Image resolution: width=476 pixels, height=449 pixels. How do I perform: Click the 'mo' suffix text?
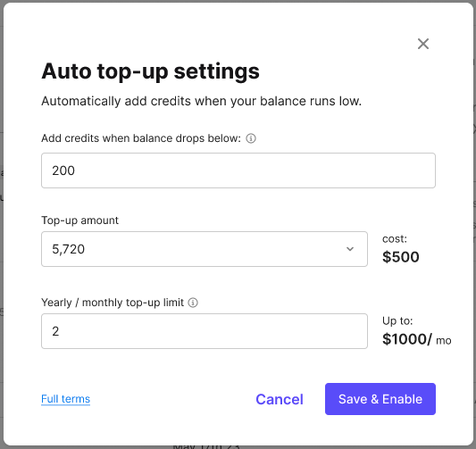coord(444,341)
